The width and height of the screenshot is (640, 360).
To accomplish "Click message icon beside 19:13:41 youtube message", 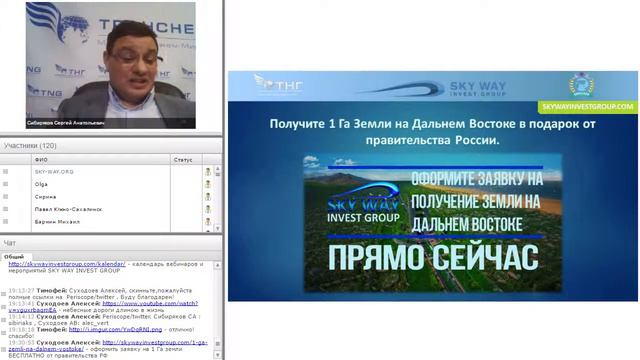I will pyautogui.click(x=4, y=307).
